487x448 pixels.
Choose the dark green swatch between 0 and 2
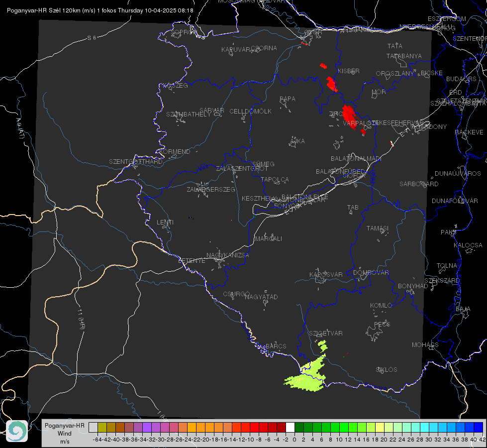(x=299, y=427)
